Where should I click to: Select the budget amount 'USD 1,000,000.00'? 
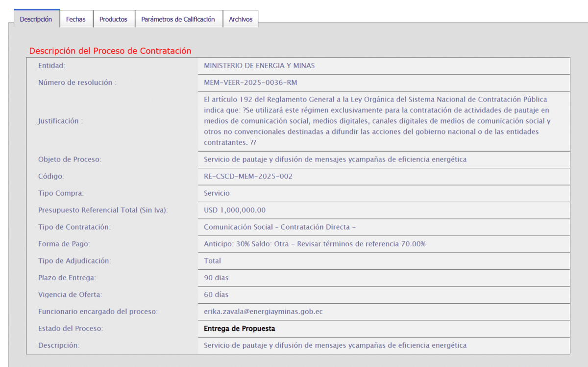point(235,210)
